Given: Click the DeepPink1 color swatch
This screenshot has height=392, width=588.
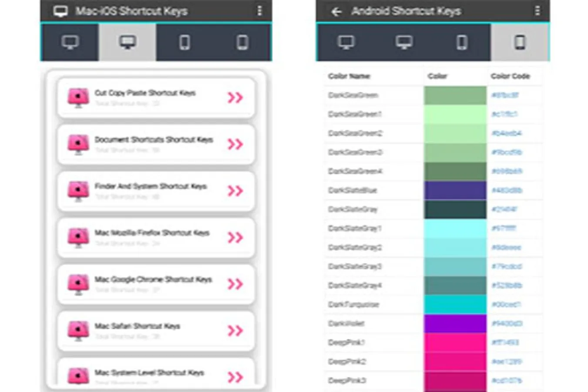Looking at the screenshot, I should pyautogui.click(x=455, y=342).
